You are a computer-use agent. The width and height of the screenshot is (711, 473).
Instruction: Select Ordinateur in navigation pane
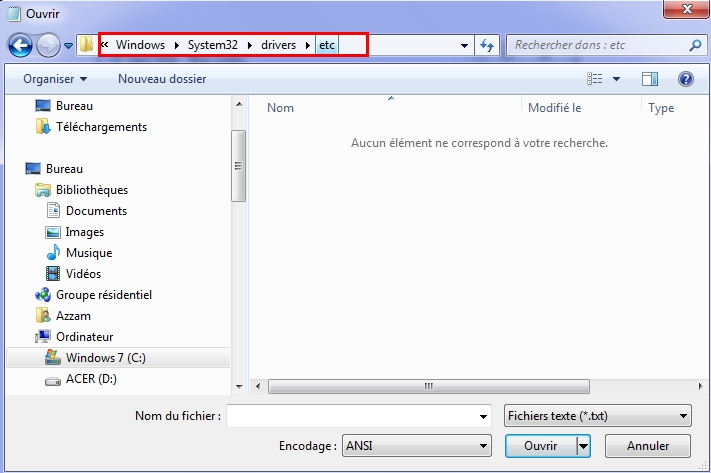click(84, 336)
